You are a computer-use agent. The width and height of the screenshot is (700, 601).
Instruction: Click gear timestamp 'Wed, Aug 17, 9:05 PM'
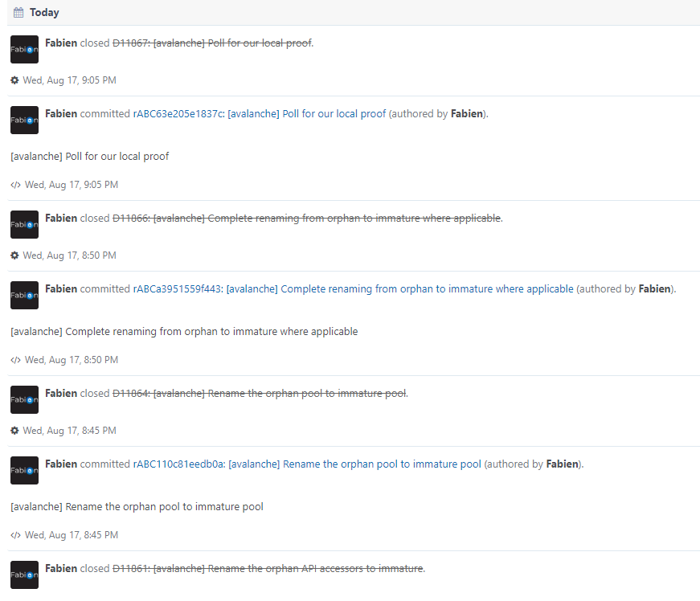point(70,80)
